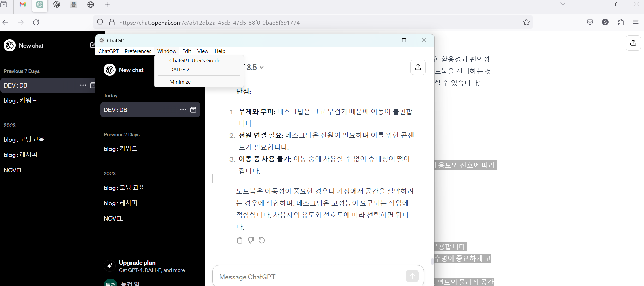Click the Upgrade plan sparkle icon
Screen dimensions: 644x286
point(109,266)
